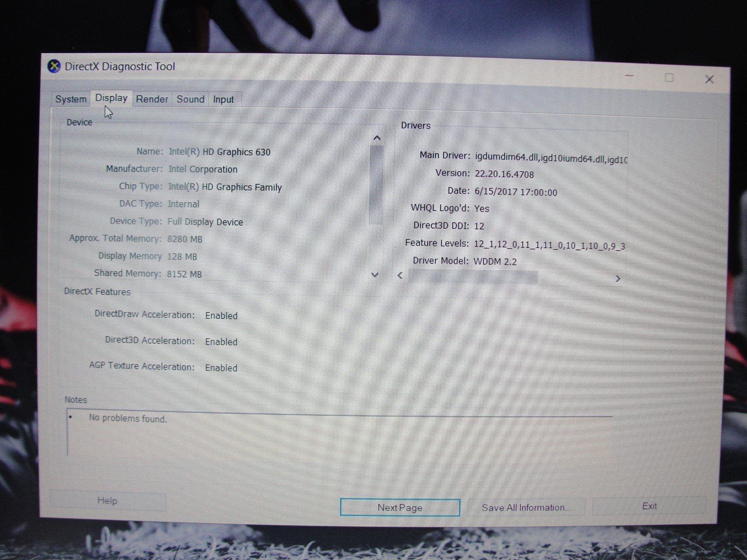Click the DAC Type value Internal
This screenshot has height=560, width=747.
tap(183, 204)
